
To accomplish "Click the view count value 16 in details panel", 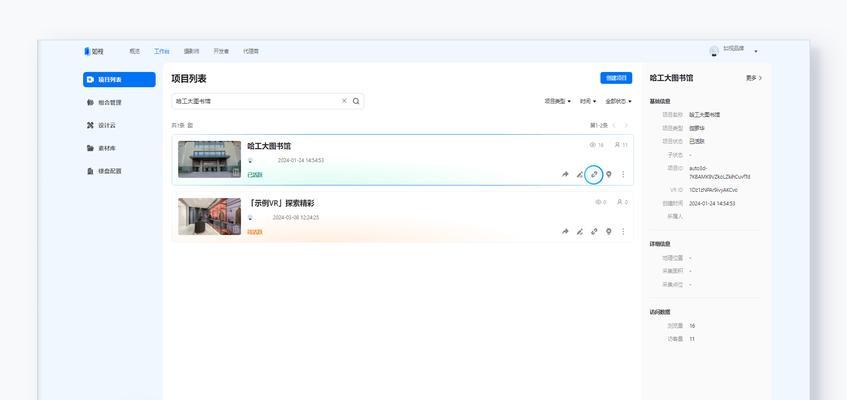I will click(x=692, y=326).
